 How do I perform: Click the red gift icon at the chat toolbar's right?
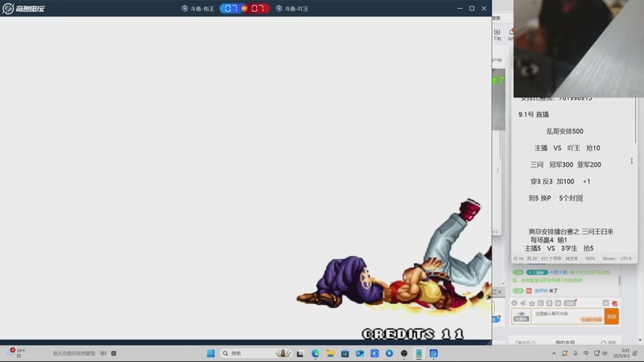point(614,303)
